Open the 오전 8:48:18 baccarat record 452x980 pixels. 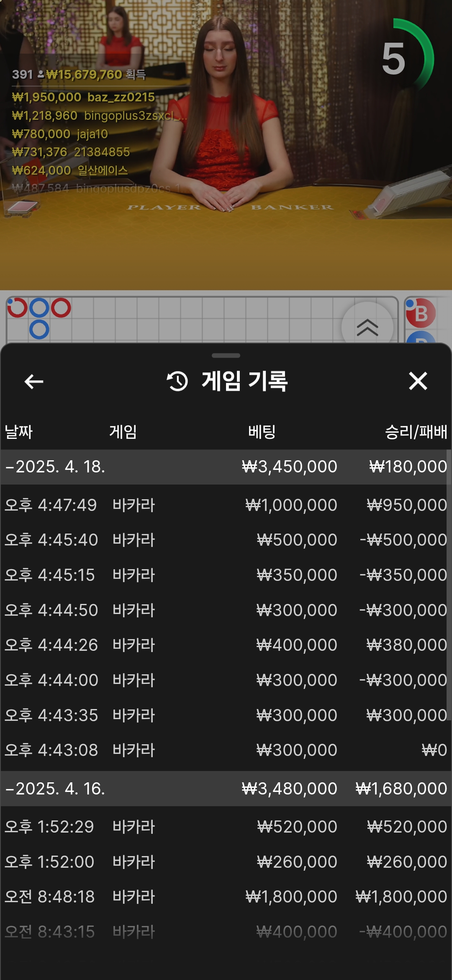click(226, 897)
